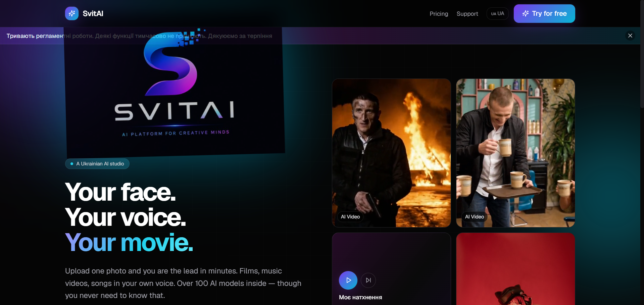Click the Your voice. heading line

tap(126, 217)
